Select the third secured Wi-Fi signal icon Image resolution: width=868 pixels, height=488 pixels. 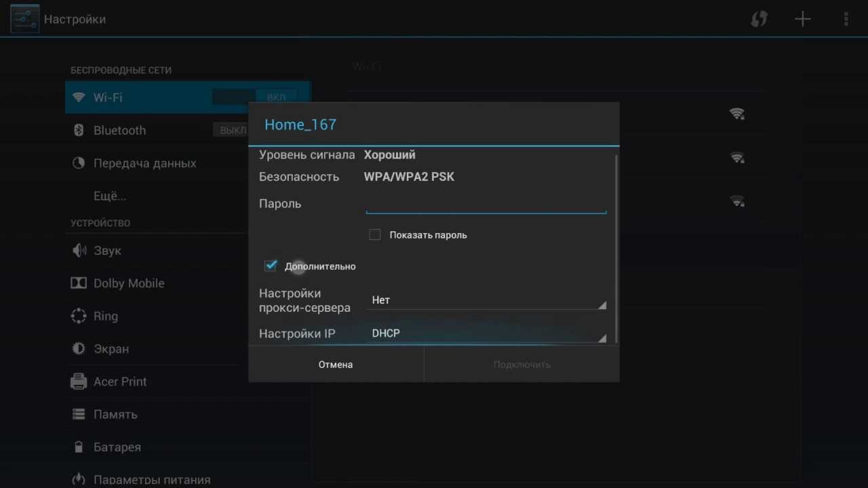[737, 201]
